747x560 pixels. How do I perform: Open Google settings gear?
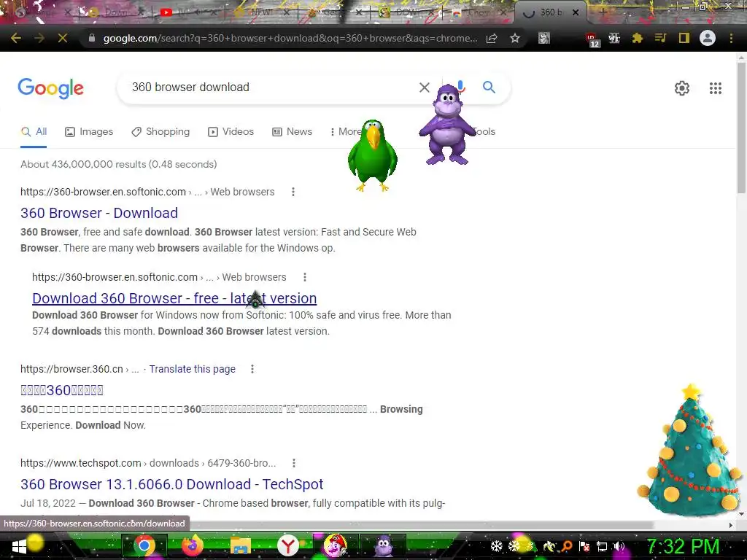coord(682,88)
